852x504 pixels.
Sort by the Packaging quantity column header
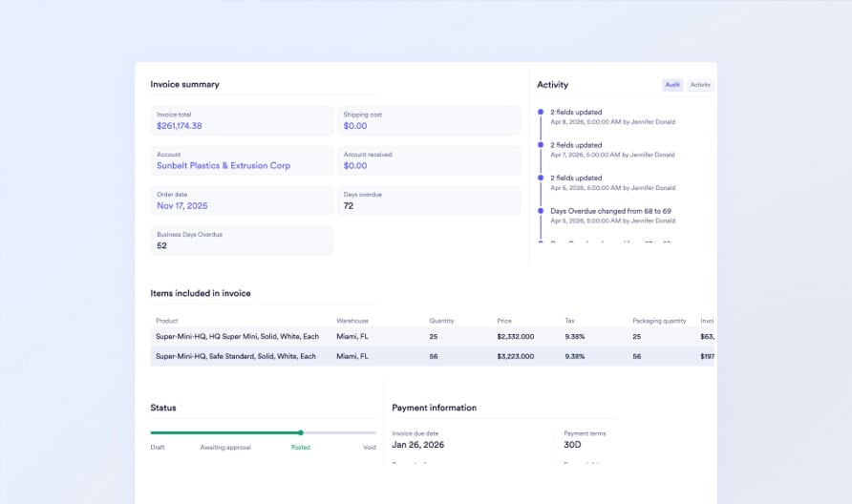[x=659, y=321]
